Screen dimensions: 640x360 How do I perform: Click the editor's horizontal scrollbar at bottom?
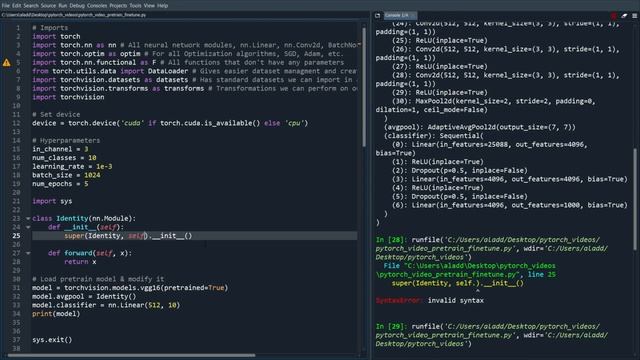point(131,355)
